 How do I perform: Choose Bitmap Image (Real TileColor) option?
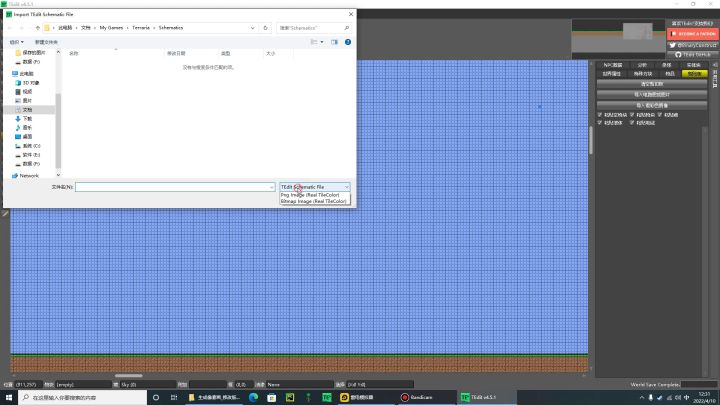pyautogui.click(x=315, y=201)
